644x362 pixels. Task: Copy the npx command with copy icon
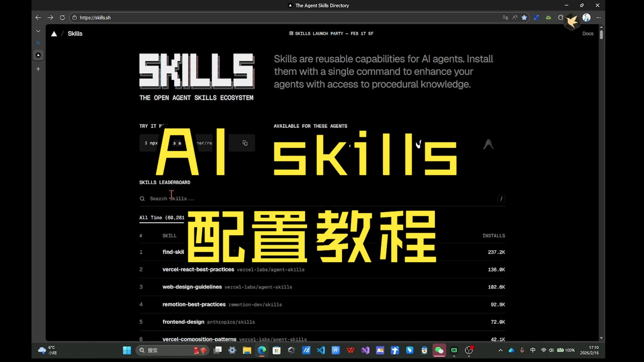245,143
